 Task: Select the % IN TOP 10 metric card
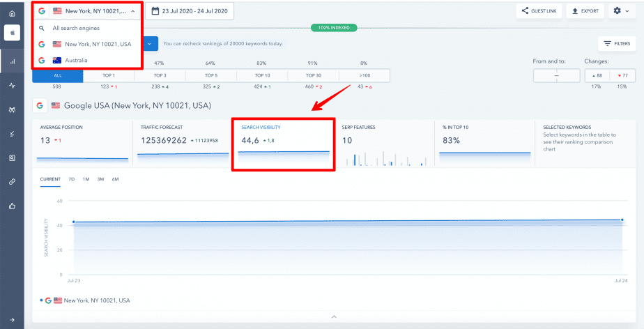[x=484, y=143]
